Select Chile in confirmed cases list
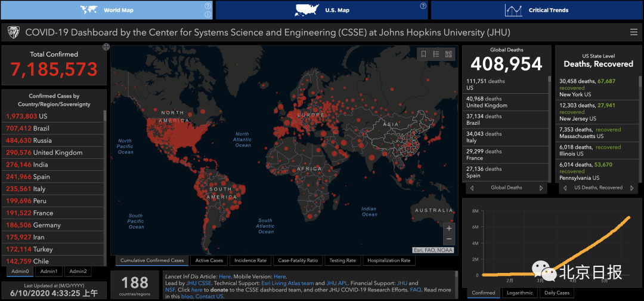Screen dimensions: 644x301 52,261
